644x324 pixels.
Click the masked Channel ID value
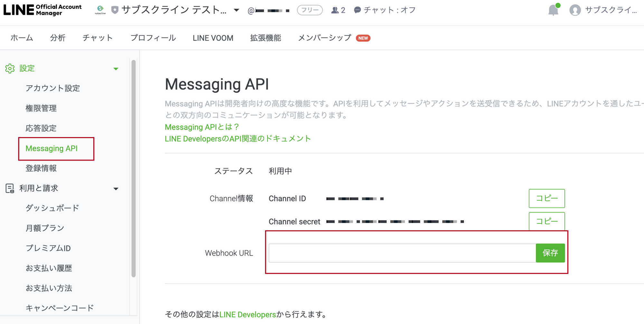coord(355,199)
